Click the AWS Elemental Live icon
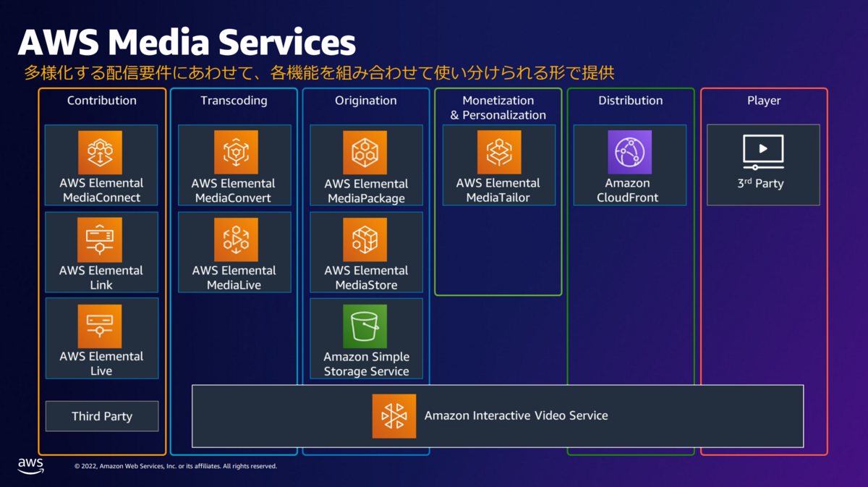This screenshot has height=487, width=868. pos(101,326)
